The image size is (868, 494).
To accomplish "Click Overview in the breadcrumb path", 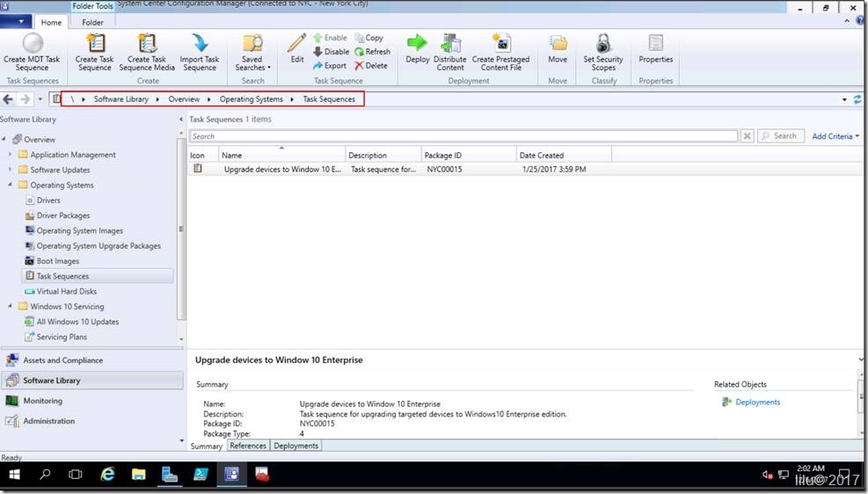I will [184, 99].
